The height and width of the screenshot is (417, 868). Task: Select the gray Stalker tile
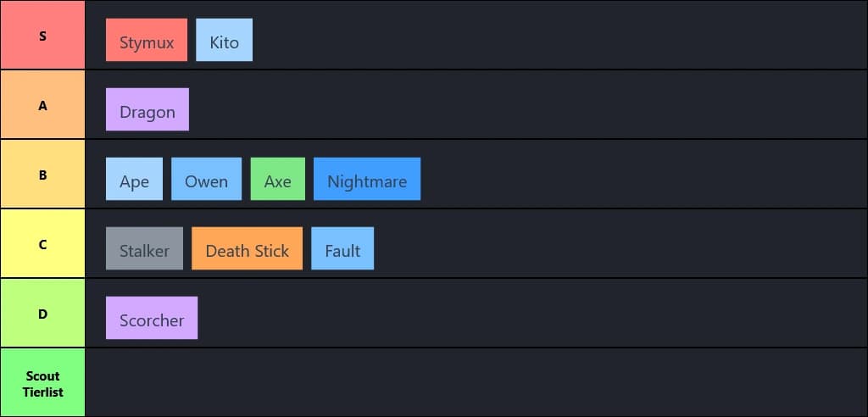point(144,249)
